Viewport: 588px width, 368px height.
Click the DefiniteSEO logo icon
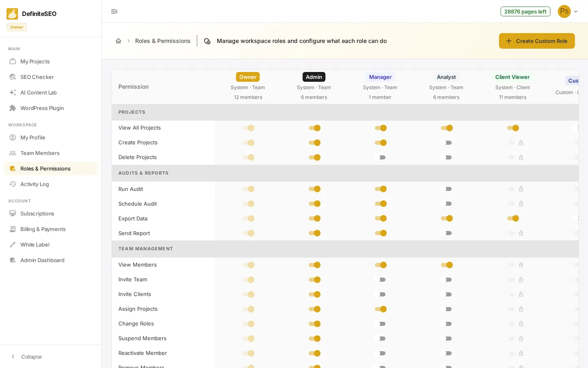[x=12, y=14]
